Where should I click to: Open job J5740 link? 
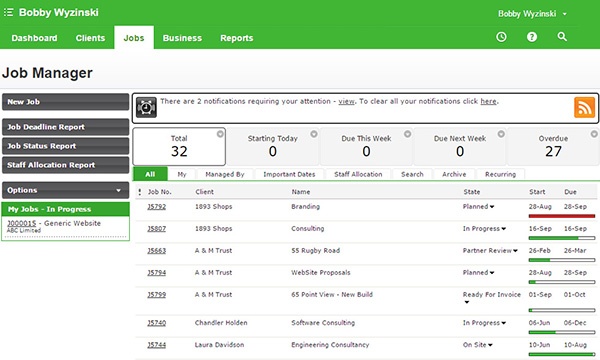[x=157, y=323]
